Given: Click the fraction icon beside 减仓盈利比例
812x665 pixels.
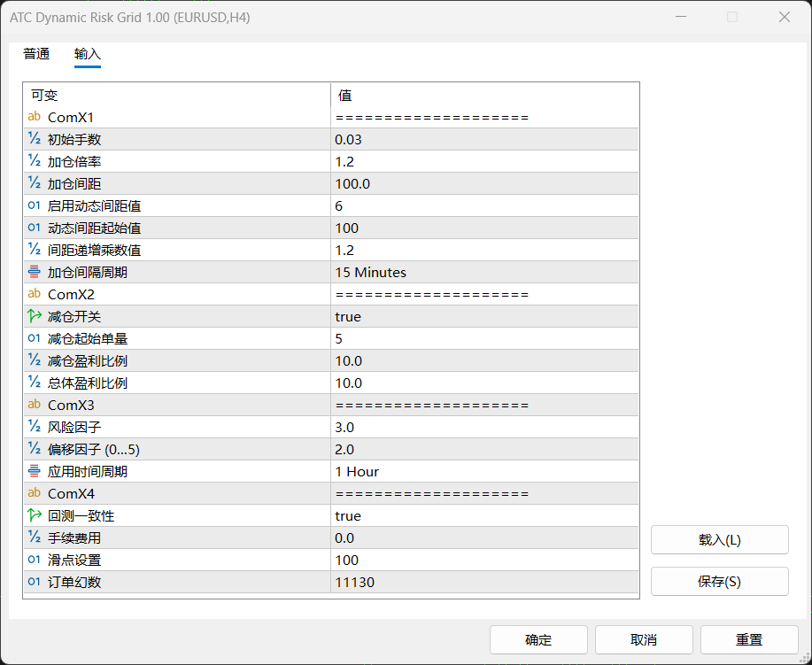Looking at the screenshot, I should [35, 360].
